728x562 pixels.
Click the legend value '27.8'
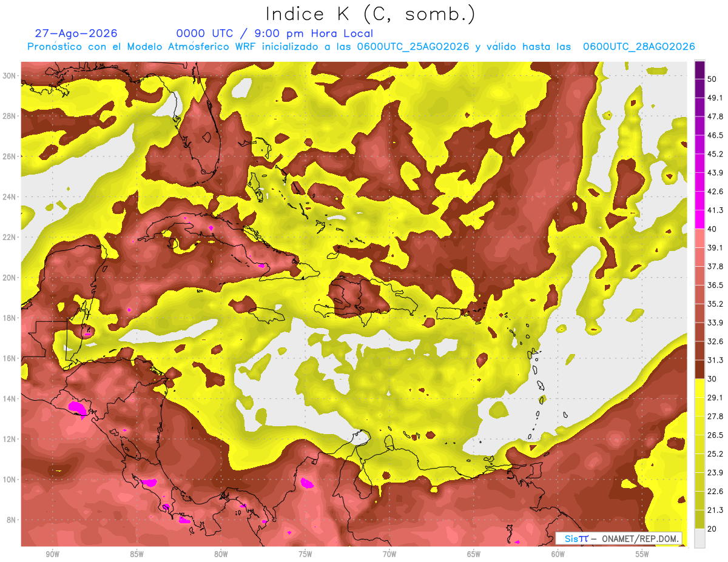(715, 416)
